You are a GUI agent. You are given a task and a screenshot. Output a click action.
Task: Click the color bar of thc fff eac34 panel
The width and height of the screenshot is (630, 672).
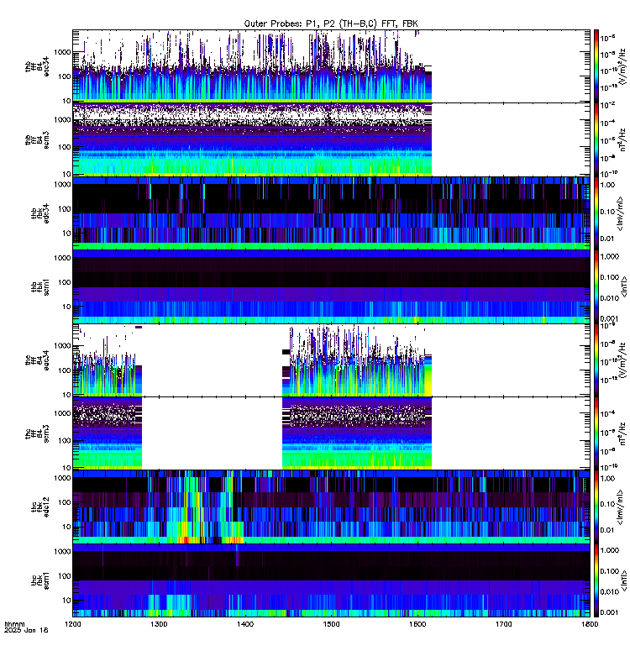coord(596,360)
